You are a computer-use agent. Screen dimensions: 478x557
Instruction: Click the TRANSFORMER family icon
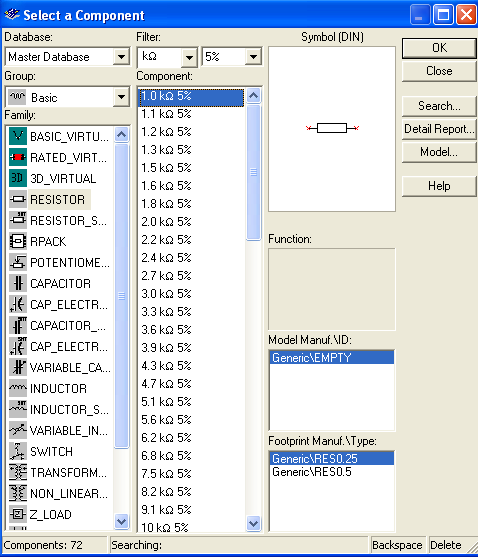tap(18, 472)
